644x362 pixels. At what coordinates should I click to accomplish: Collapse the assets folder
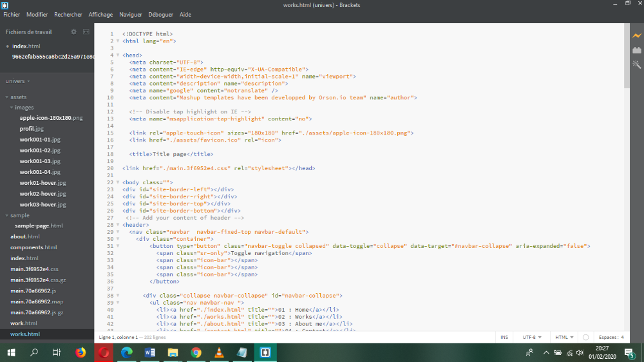tap(7, 97)
